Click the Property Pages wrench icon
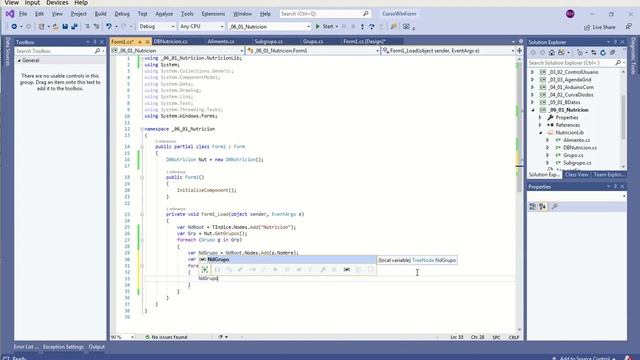 (x=554, y=207)
